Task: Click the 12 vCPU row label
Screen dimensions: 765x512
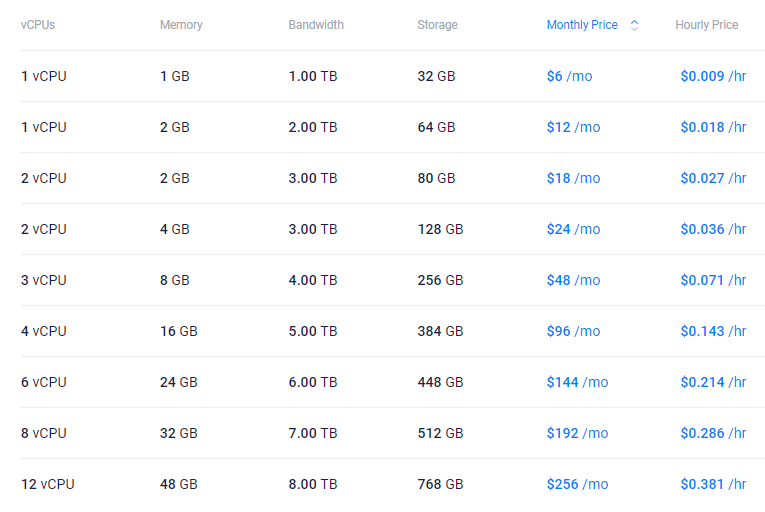Action: (x=48, y=484)
